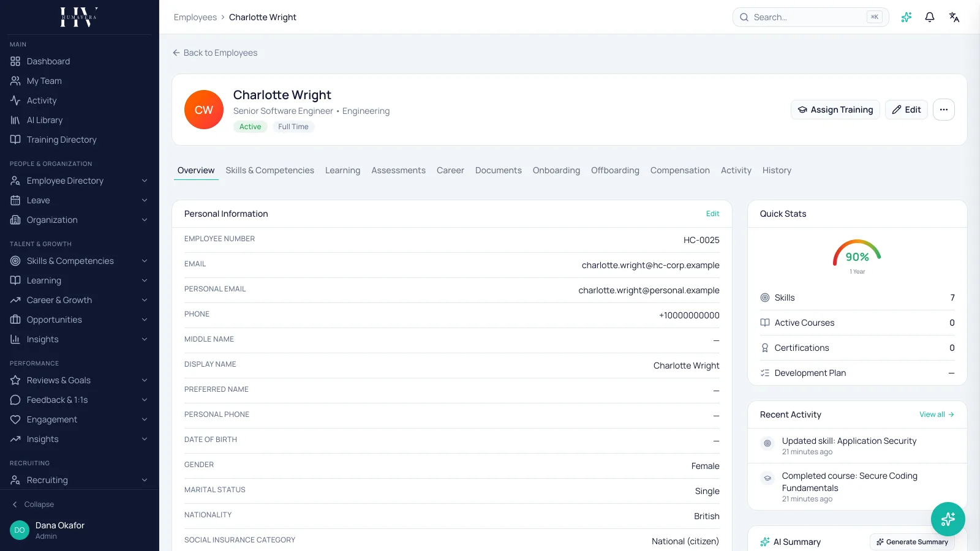Expand the Recruiting chevron
980x551 pixels.
pyautogui.click(x=145, y=480)
